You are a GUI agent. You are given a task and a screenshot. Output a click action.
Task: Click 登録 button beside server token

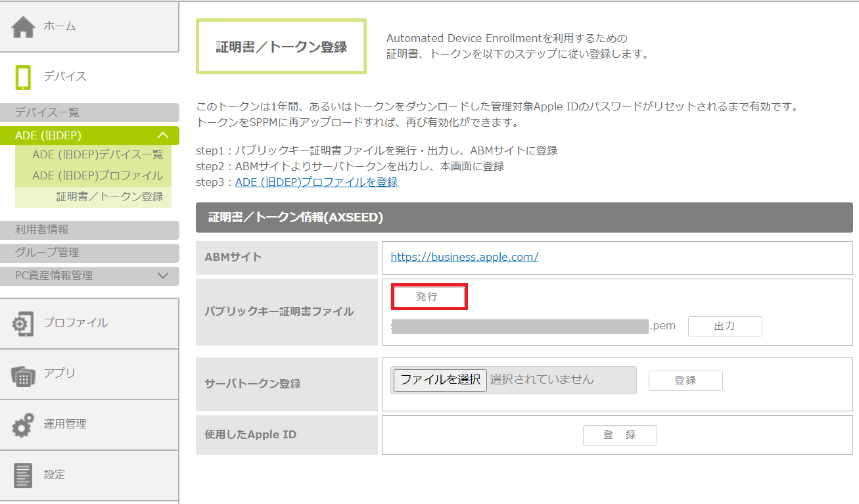click(x=685, y=380)
